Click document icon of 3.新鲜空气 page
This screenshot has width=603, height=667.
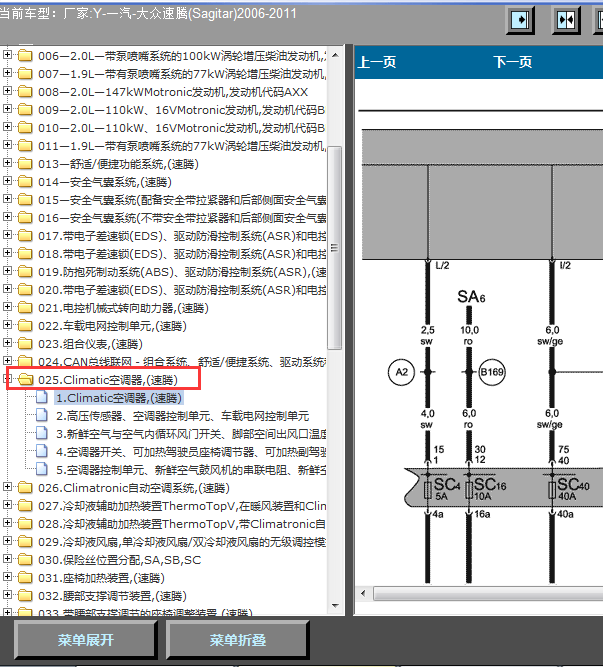(42, 433)
